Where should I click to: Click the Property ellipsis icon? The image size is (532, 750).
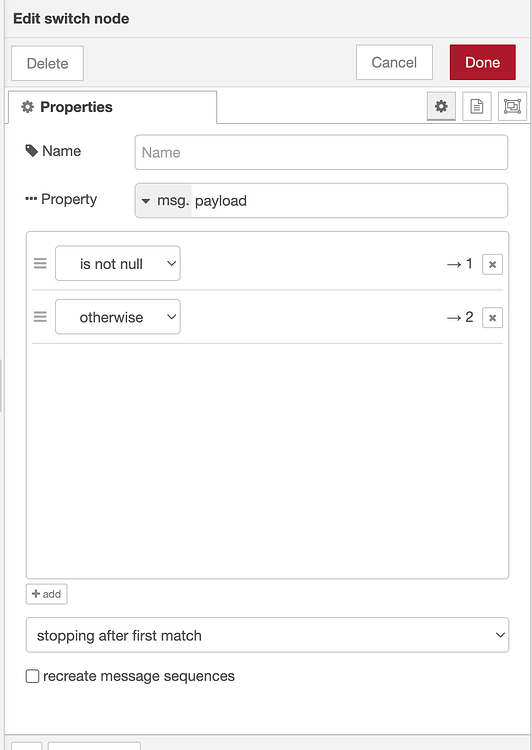click(x=31, y=199)
